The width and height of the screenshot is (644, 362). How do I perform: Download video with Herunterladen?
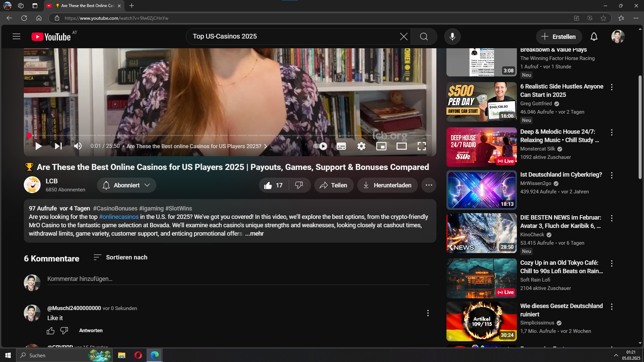click(387, 185)
